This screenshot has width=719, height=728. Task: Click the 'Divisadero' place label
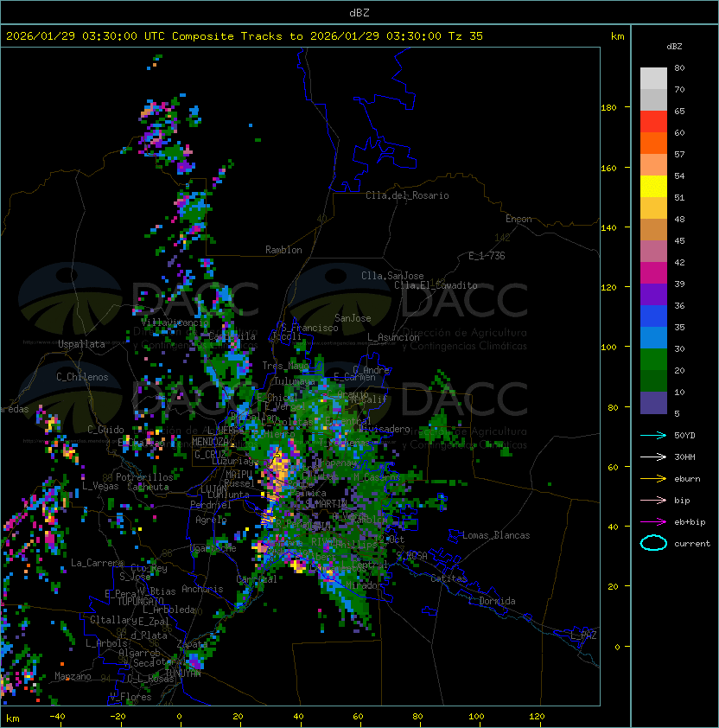coord(385,429)
